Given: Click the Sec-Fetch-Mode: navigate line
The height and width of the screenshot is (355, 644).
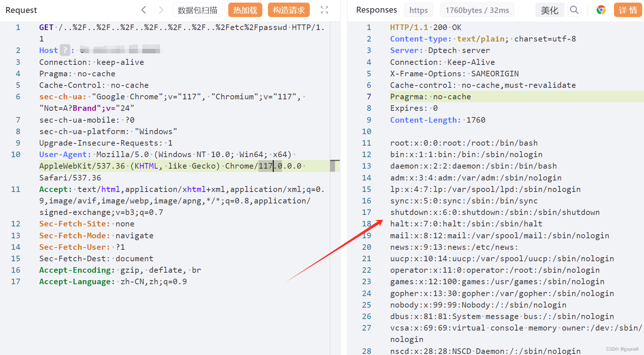Looking at the screenshot, I should 96,235.
